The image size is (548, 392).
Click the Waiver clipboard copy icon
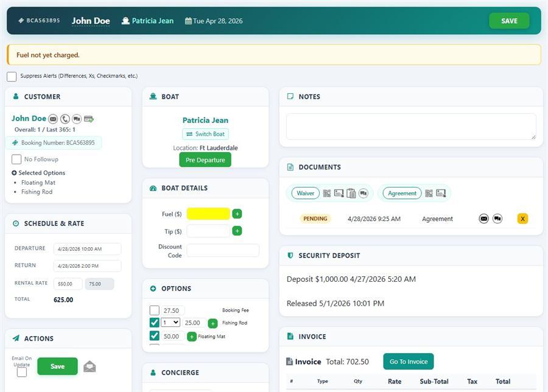pos(351,193)
